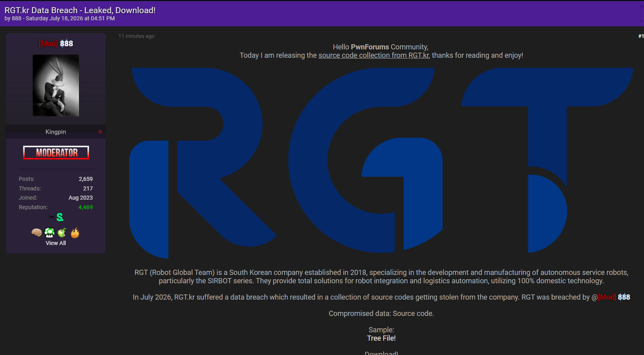The width and height of the screenshot is (644, 355).
Task: Open the Tree File! sample link
Action: [382, 338]
